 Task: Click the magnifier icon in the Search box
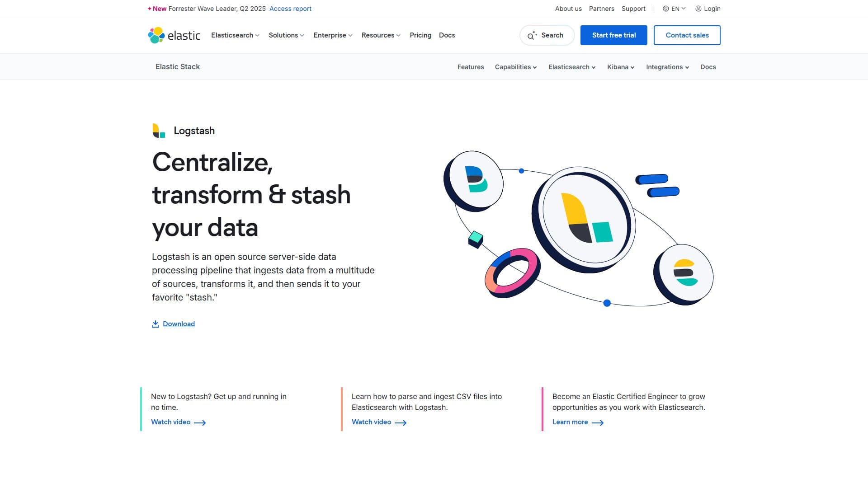click(532, 35)
